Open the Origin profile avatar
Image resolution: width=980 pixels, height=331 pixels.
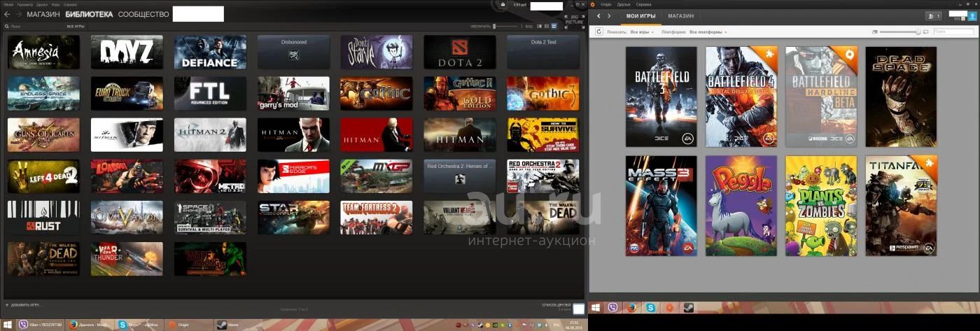pos(972,16)
